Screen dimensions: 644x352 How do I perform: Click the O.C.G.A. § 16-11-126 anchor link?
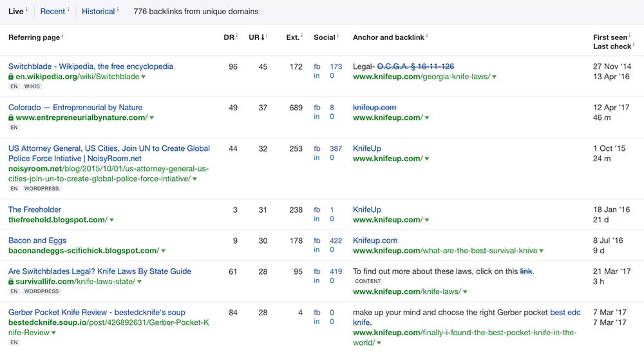(415, 66)
